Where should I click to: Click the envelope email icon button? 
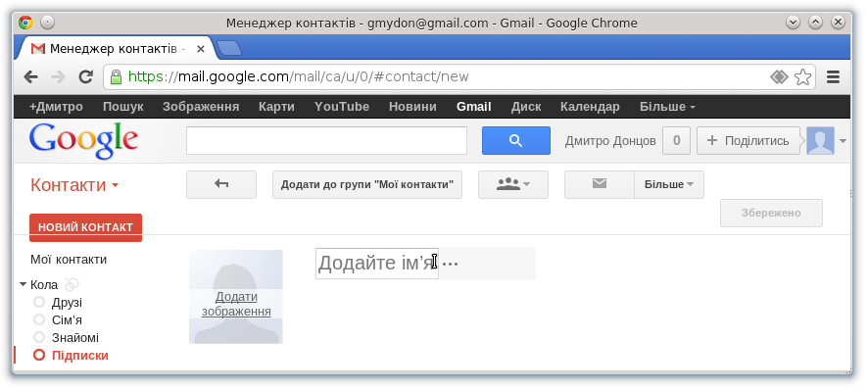600,184
